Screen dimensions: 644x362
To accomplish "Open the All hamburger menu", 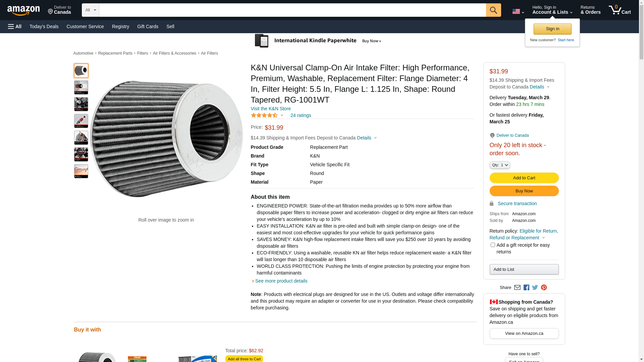I will pos(15,26).
